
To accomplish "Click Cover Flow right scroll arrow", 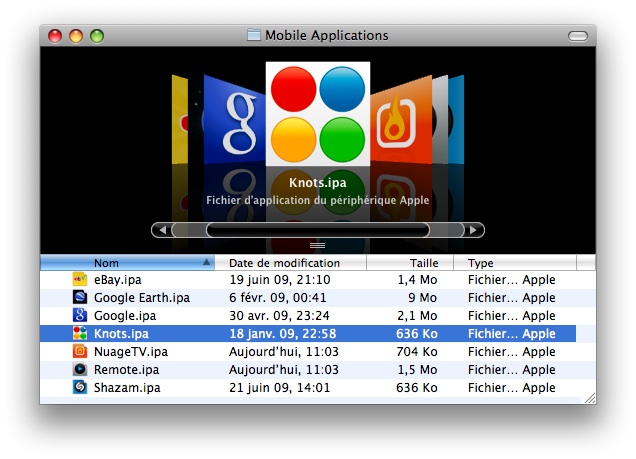I will point(473,230).
